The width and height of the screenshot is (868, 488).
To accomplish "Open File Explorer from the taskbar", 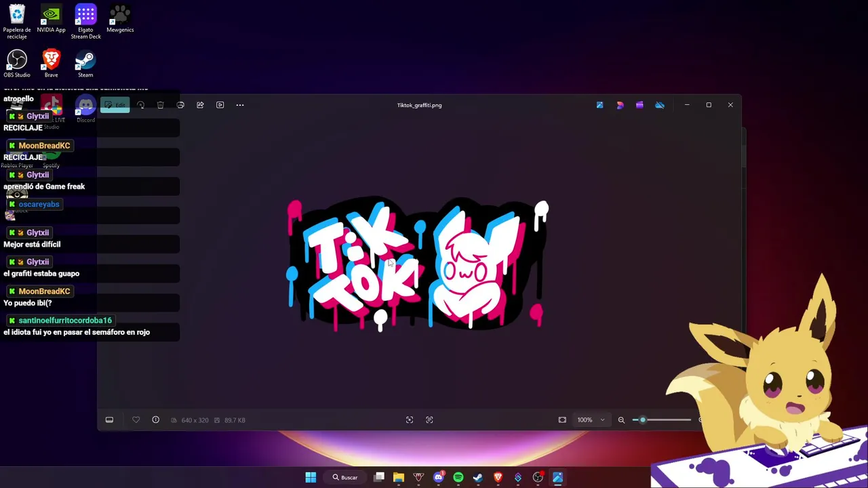I will pyautogui.click(x=399, y=477).
